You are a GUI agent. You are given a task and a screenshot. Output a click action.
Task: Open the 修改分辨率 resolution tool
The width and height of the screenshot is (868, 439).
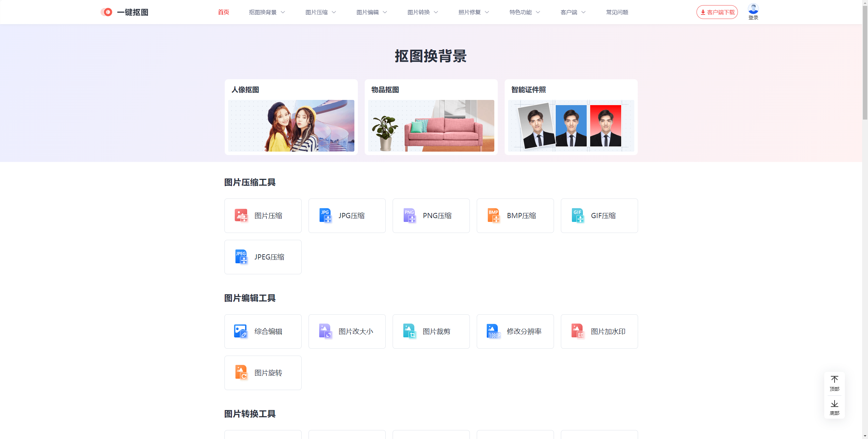tap(515, 331)
